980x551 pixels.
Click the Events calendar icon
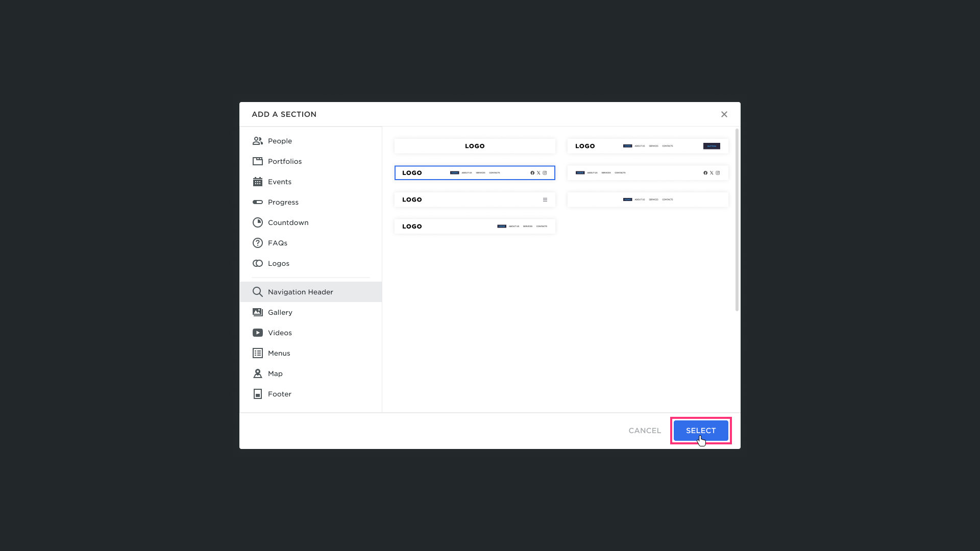point(257,182)
